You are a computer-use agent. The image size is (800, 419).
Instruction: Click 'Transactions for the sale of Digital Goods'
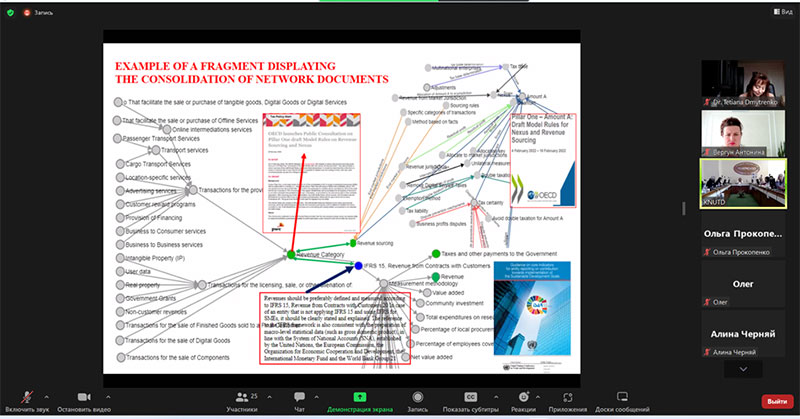pyautogui.click(x=178, y=340)
